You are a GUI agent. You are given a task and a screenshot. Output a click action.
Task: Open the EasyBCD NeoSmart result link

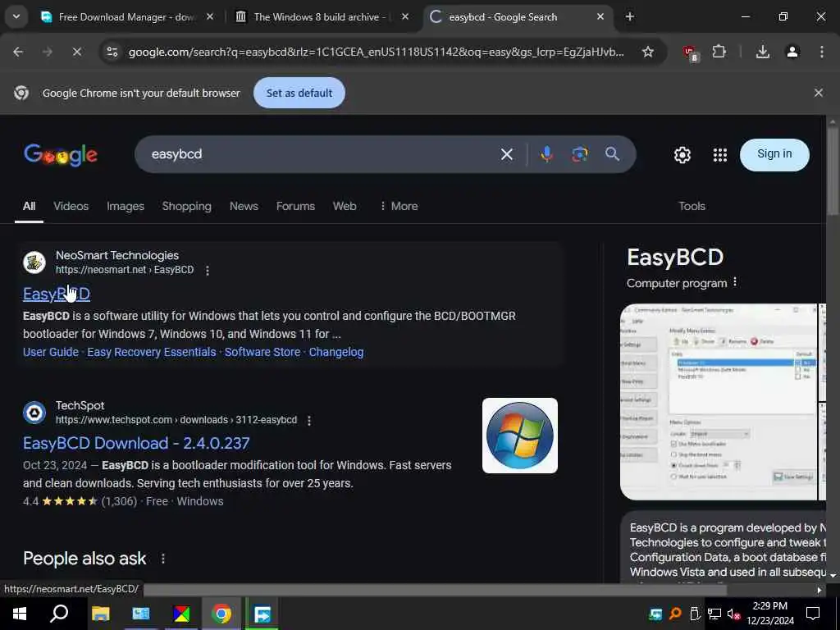57,294
